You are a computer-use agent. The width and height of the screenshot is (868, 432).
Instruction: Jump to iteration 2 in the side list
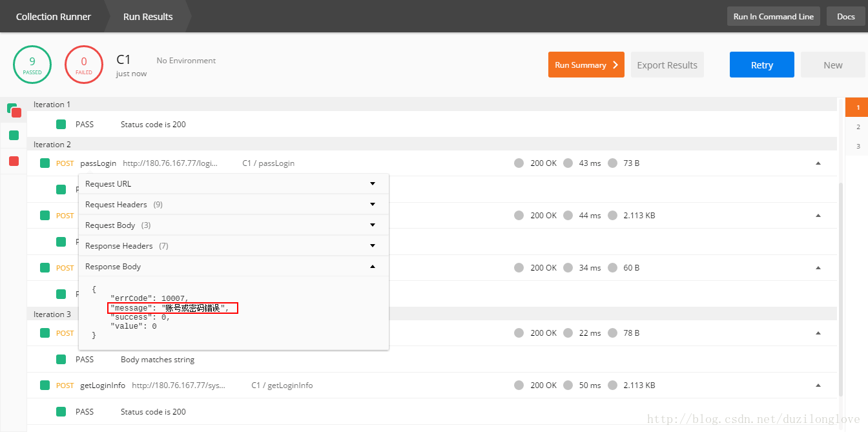(858, 127)
